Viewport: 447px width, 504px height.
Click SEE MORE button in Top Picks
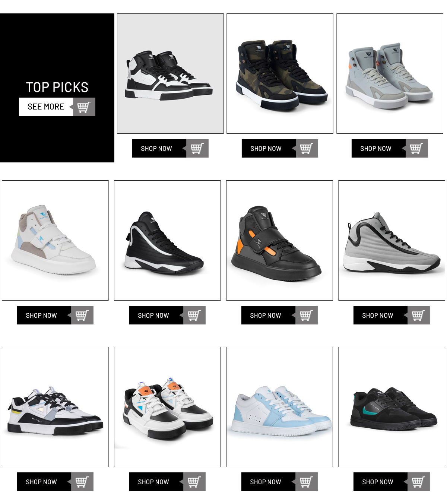click(46, 107)
